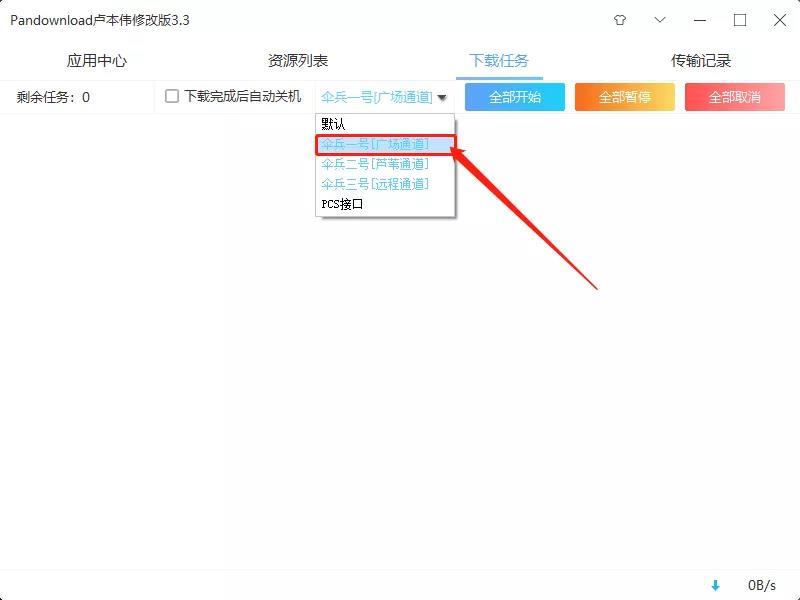Select 伞兵一号[广场通道] option in list
Image resolution: width=800 pixels, height=600 pixels.
375,144
